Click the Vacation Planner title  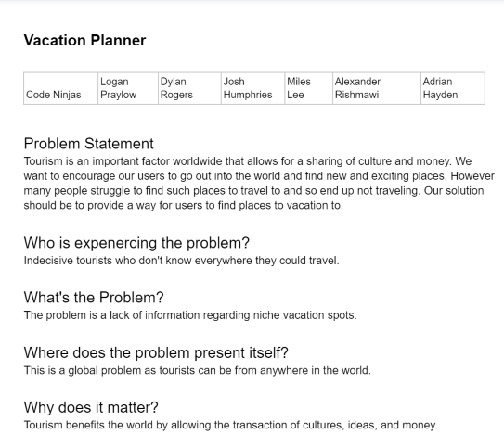pyautogui.click(x=84, y=41)
